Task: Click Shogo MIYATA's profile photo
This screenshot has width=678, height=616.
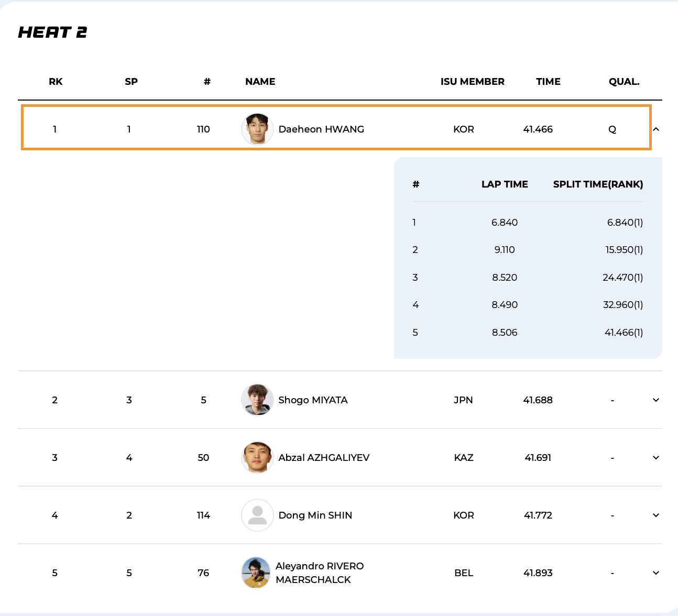Action: 257,400
